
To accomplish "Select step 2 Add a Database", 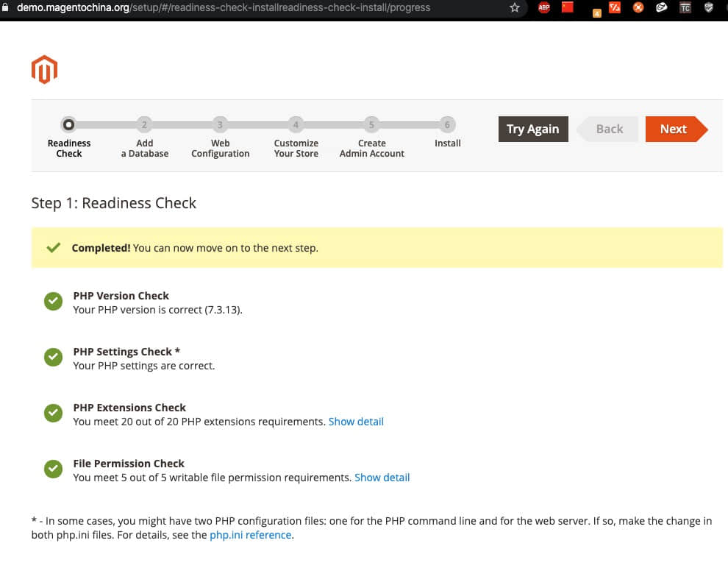I will tap(144, 124).
